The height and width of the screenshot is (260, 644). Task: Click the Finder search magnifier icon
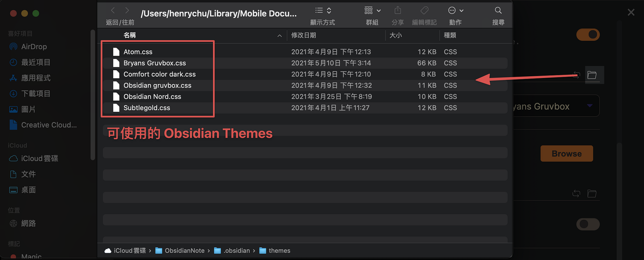498,10
